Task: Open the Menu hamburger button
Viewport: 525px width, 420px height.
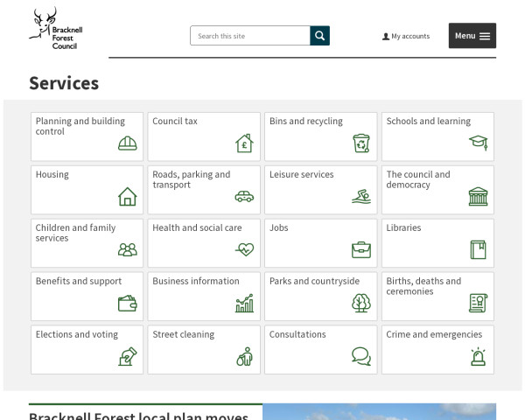Action: pos(472,36)
